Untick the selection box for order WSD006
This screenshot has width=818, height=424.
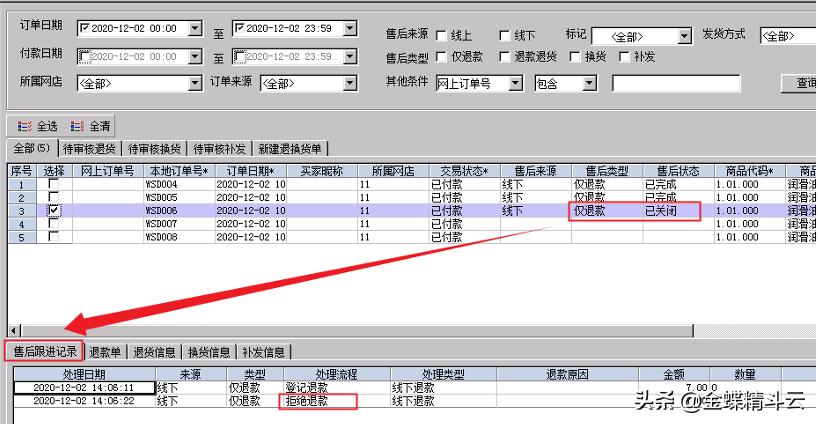click(x=53, y=210)
